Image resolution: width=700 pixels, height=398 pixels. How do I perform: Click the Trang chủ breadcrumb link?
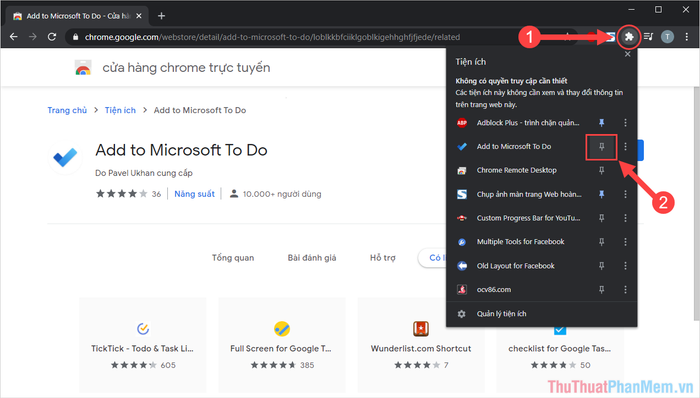[x=67, y=110]
